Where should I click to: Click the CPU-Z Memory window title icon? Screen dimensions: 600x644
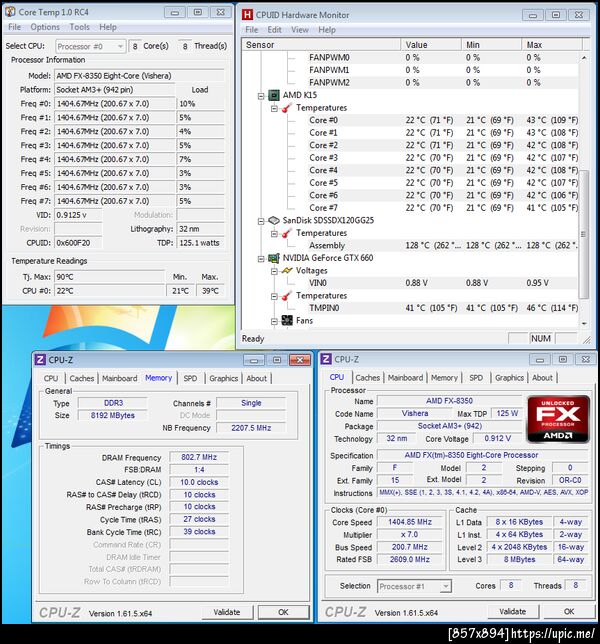tap(40, 360)
